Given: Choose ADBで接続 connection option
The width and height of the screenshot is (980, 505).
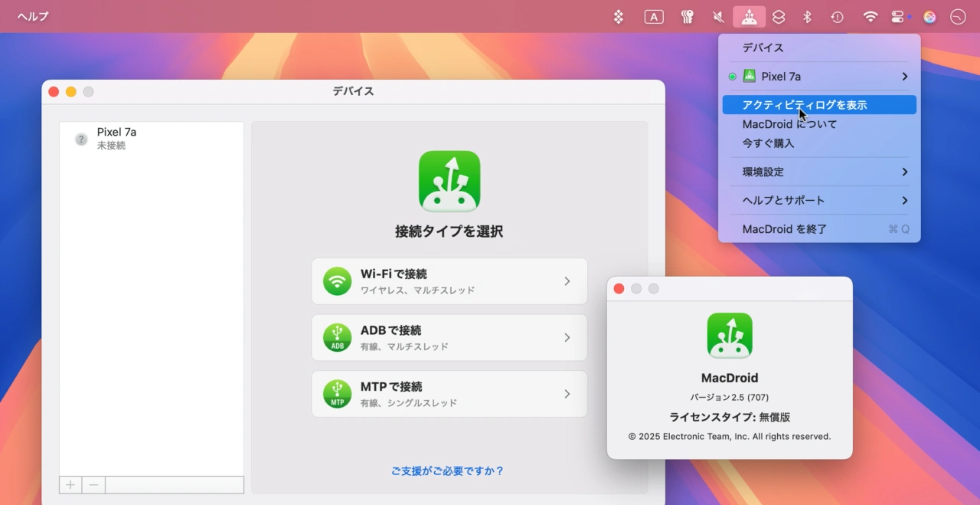Looking at the screenshot, I should [x=449, y=338].
